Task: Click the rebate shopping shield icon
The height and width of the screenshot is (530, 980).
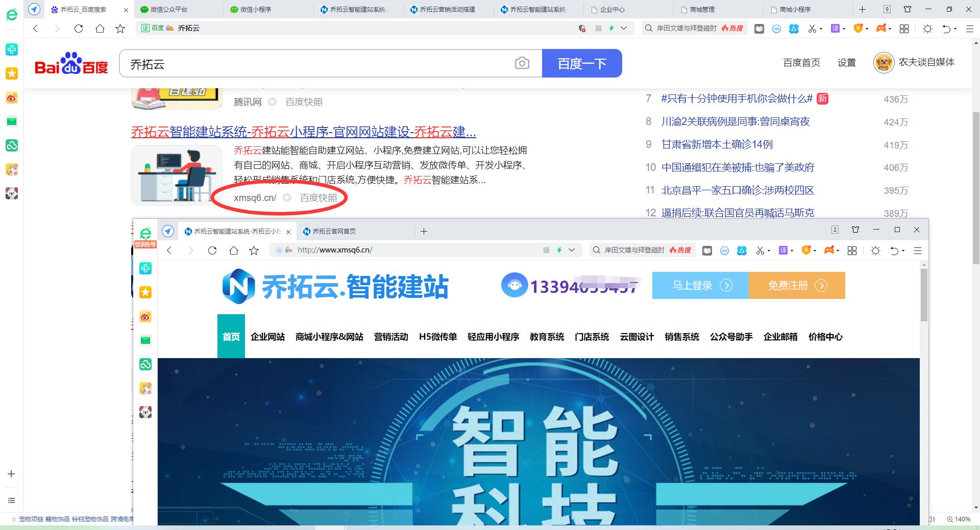Action: (x=858, y=29)
